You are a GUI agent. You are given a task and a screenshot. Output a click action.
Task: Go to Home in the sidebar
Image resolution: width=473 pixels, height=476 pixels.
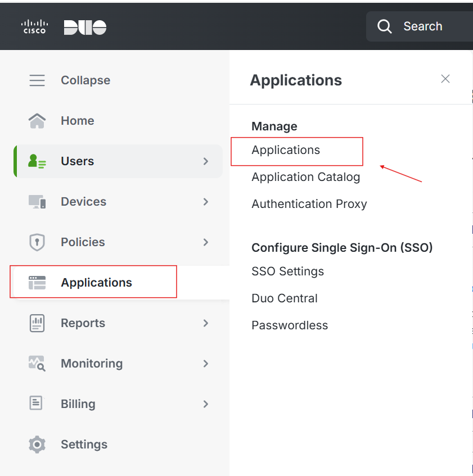(78, 121)
